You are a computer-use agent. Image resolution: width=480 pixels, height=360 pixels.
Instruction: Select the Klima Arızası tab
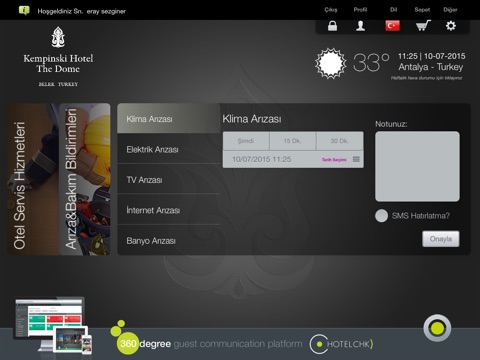click(169, 119)
